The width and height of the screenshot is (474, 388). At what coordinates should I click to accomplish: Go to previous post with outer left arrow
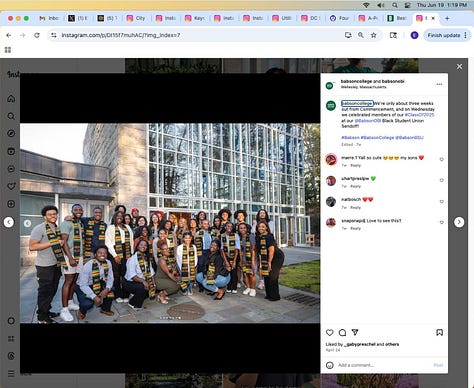[x=9, y=222]
